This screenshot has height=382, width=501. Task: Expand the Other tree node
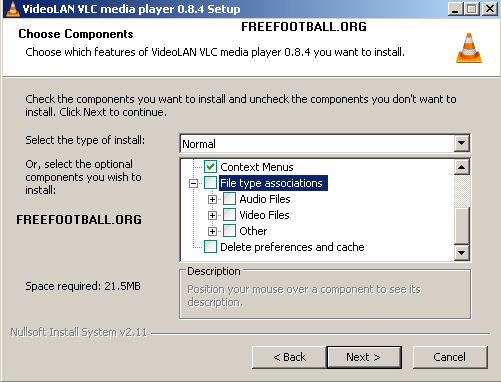point(212,231)
